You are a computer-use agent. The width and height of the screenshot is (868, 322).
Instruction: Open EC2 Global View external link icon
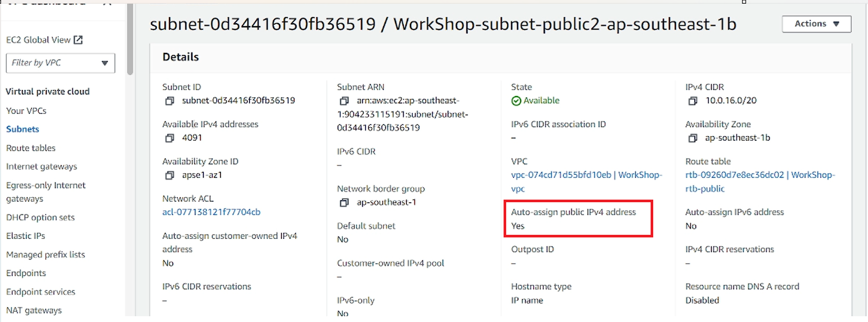pyautogui.click(x=78, y=40)
